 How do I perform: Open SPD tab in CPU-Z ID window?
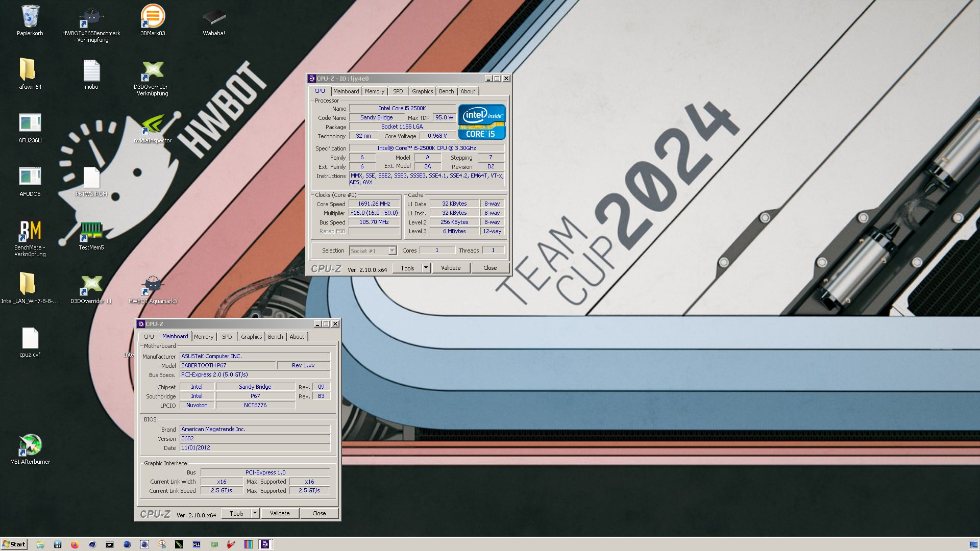(398, 91)
